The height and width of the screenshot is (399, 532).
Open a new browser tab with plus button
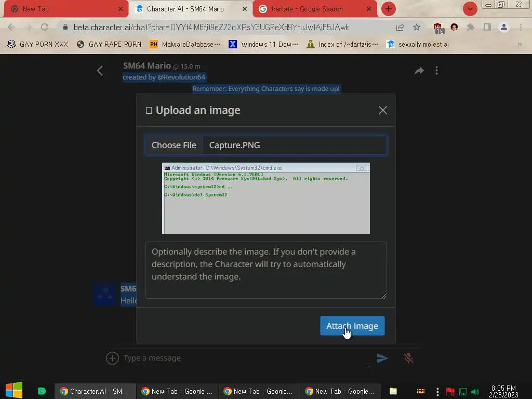[x=389, y=9]
